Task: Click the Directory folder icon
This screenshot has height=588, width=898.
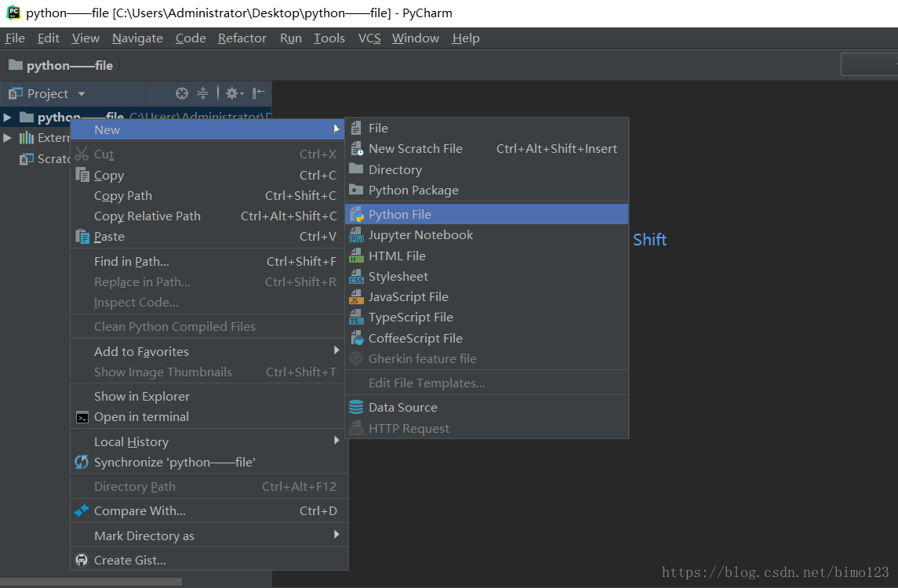Action: pyautogui.click(x=356, y=169)
